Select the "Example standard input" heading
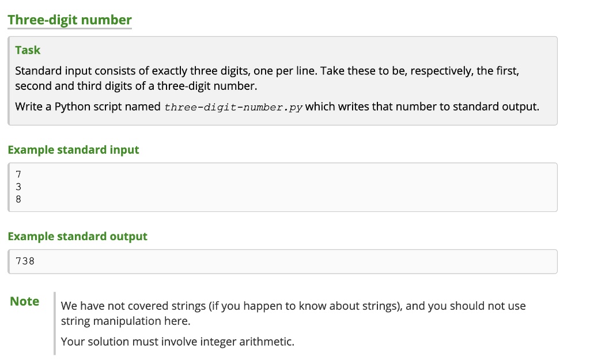The width and height of the screenshot is (590, 364). click(x=73, y=150)
